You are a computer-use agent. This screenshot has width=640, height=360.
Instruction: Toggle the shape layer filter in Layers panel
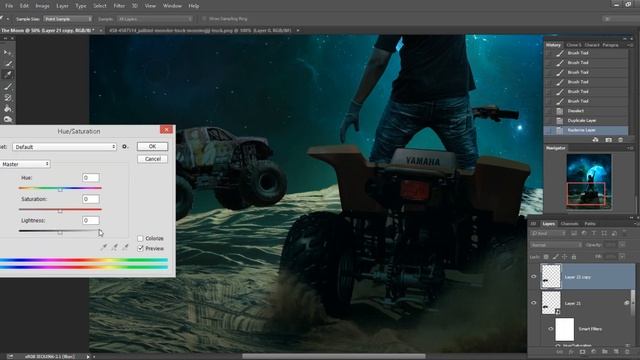[604, 233]
